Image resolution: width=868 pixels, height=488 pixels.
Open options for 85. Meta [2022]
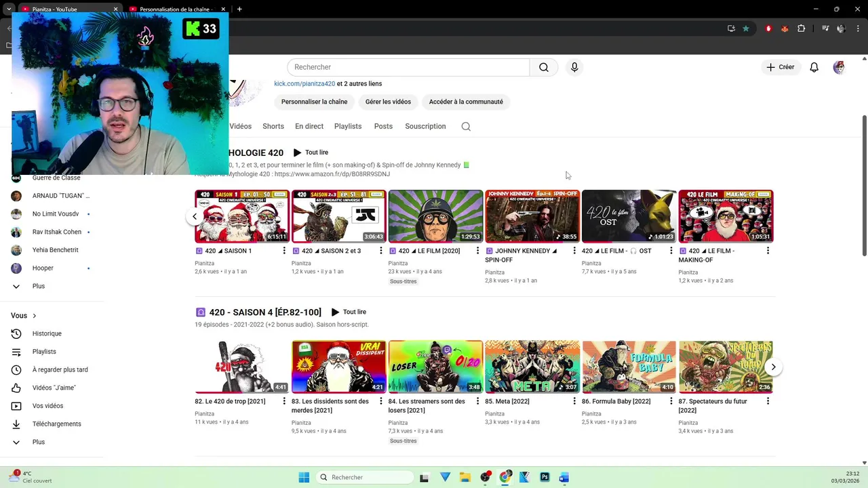pos(574,401)
